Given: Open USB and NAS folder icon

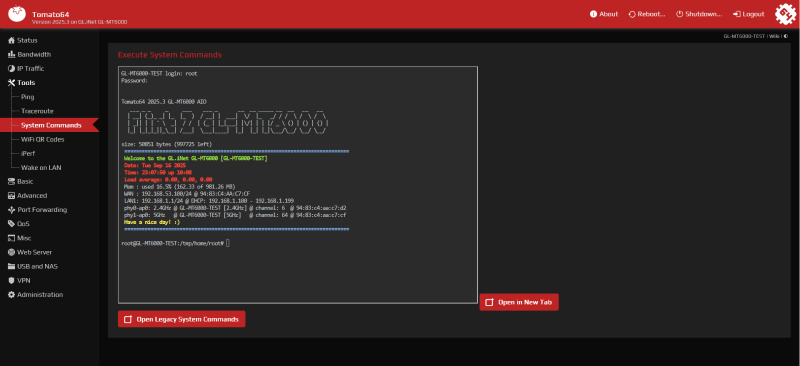Looking at the screenshot, I should pyautogui.click(x=11, y=266).
